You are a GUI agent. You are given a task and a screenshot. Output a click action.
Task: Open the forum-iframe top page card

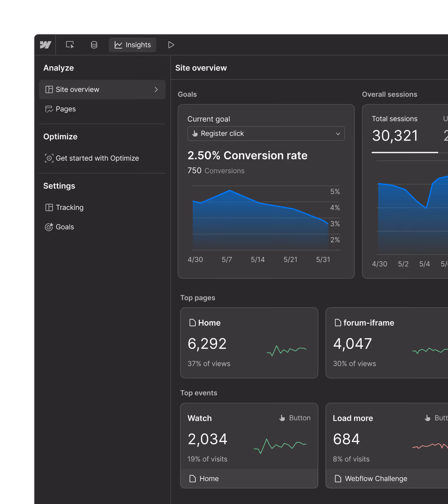coord(386,343)
